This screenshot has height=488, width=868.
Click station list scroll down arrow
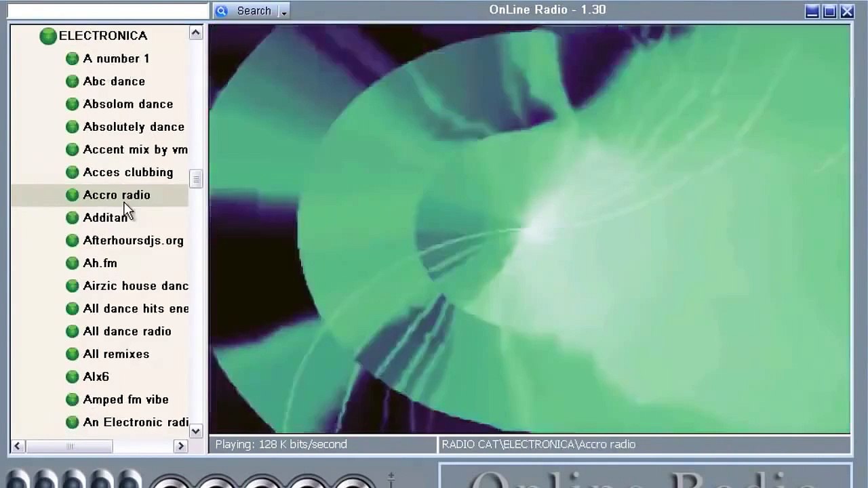pos(196,431)
